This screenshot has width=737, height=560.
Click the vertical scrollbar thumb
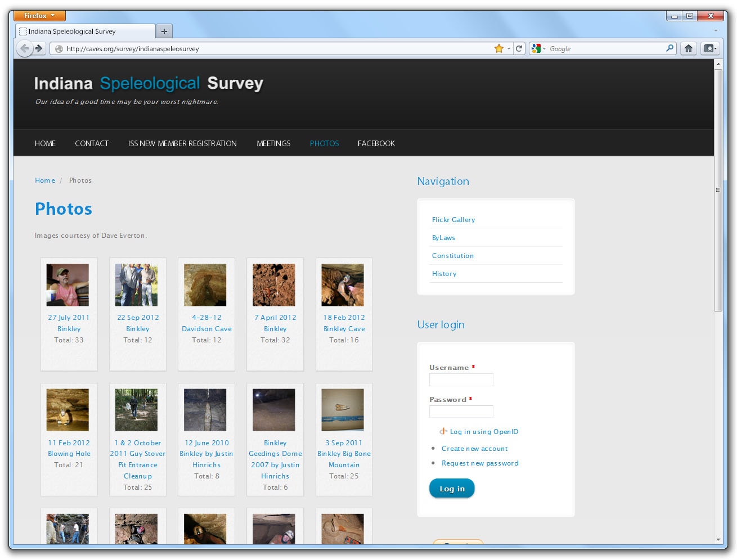pyautogui.click(x=718, y=190)
